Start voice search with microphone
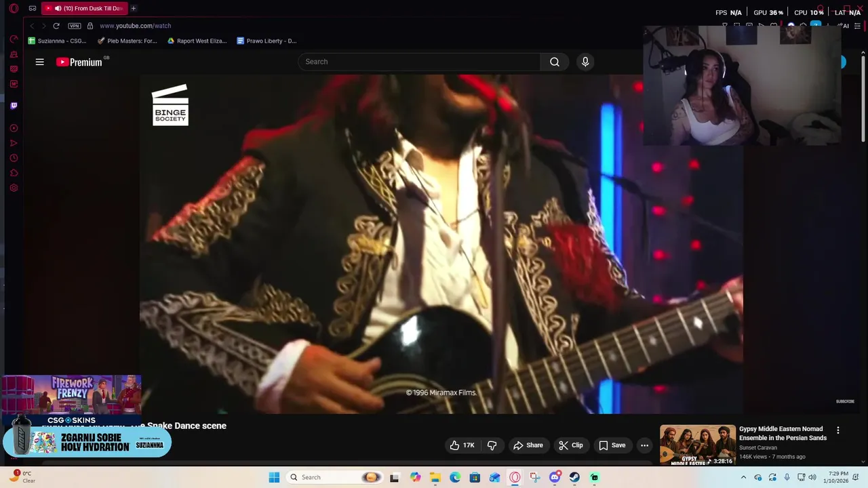 coord(585,62)
